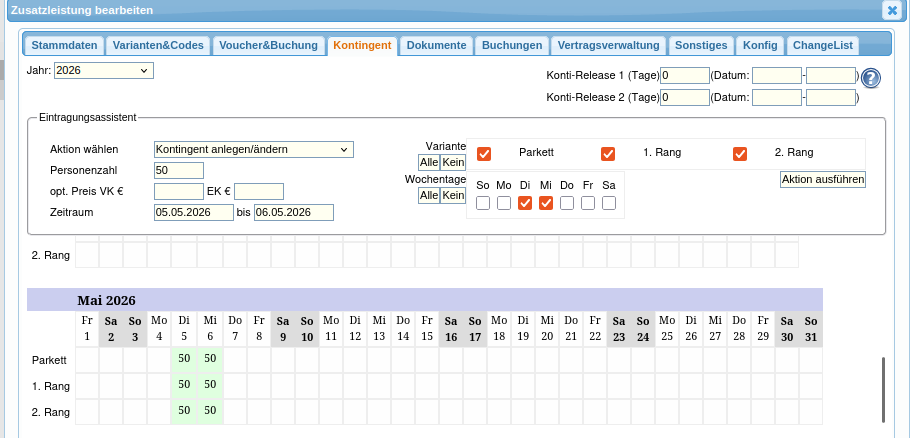
Task: Click the blue help question mark icon
Action: 870,78
